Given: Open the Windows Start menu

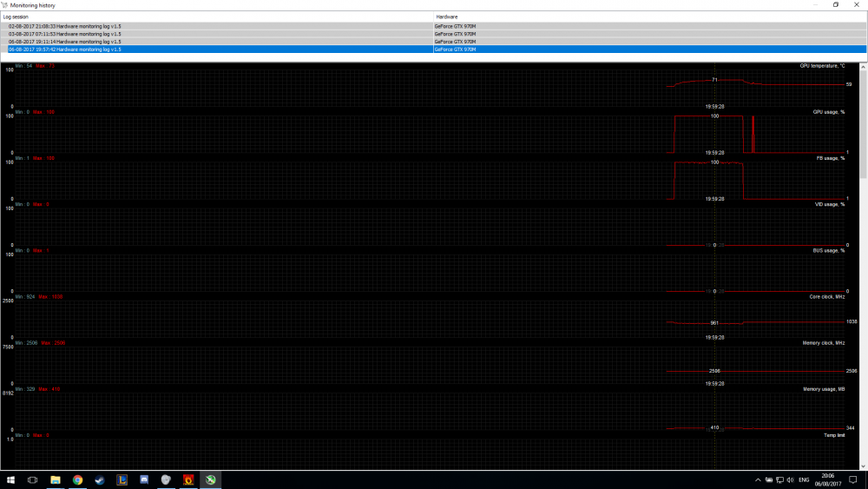Looking at the screenshot, I should click(10, 479).
